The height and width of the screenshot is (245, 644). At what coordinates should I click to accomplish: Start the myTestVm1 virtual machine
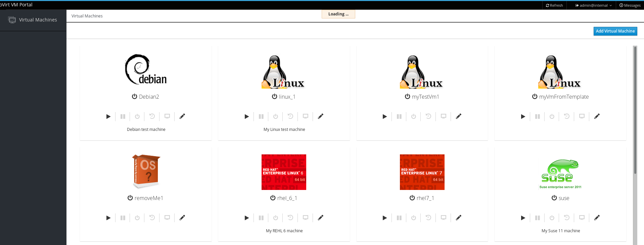(x=385, y=116)
